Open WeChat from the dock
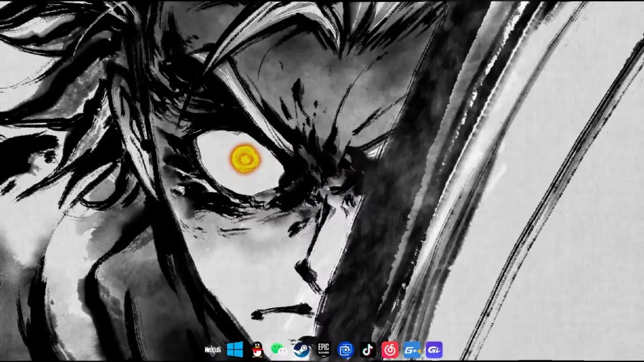 (279, 350)
